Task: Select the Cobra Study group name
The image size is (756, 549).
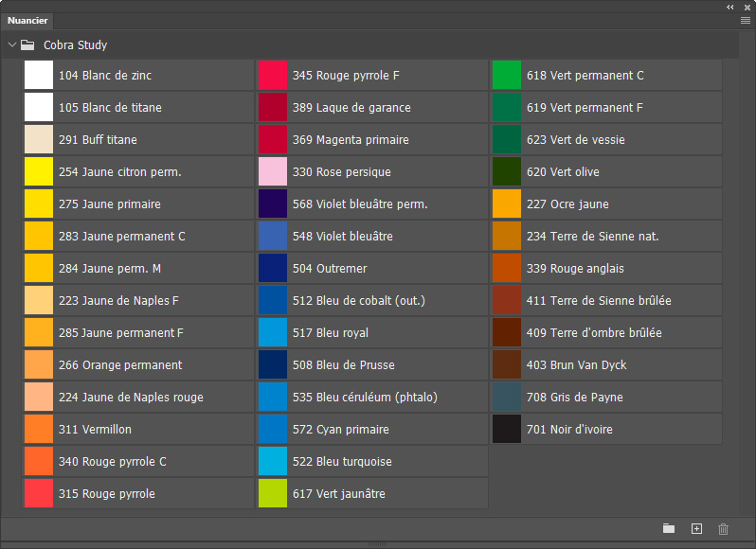Action: 75,44
